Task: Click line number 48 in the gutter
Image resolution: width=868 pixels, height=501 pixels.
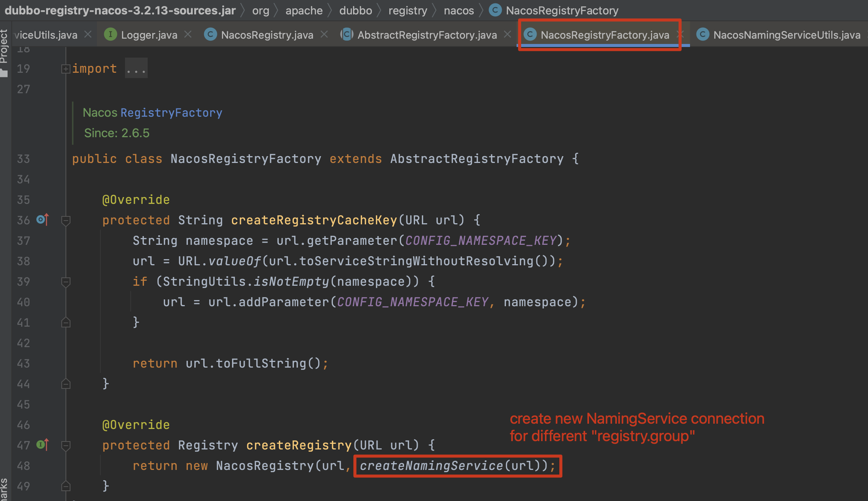Action: pyautogui.click(x=23, y=465)
